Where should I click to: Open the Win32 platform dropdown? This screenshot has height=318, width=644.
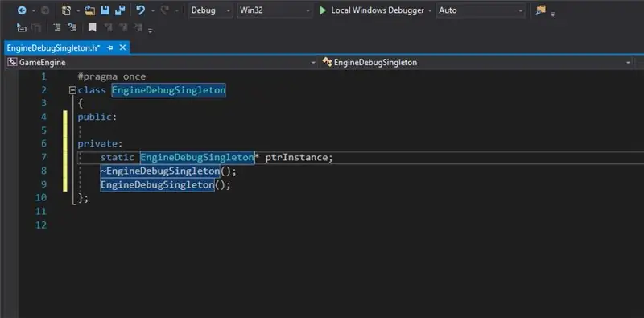point(275,10)
